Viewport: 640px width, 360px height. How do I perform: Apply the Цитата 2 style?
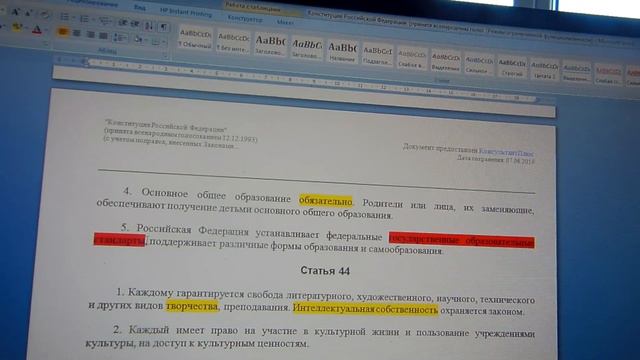pyautogui.click(x=544, y=69)
